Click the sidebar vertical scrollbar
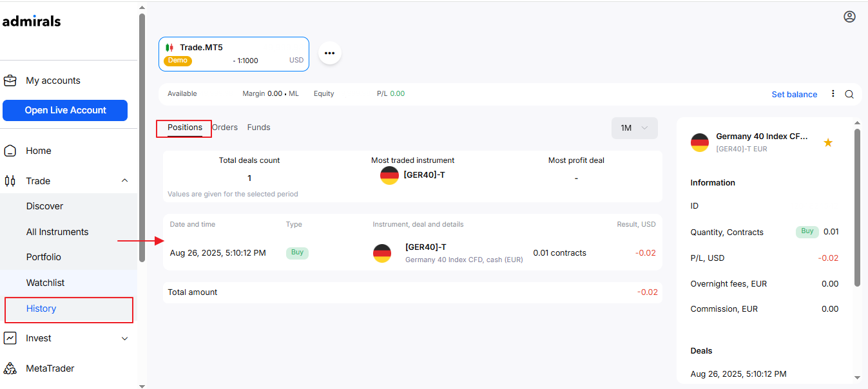Viewport: 868px width, 389px height. (142, 137)
